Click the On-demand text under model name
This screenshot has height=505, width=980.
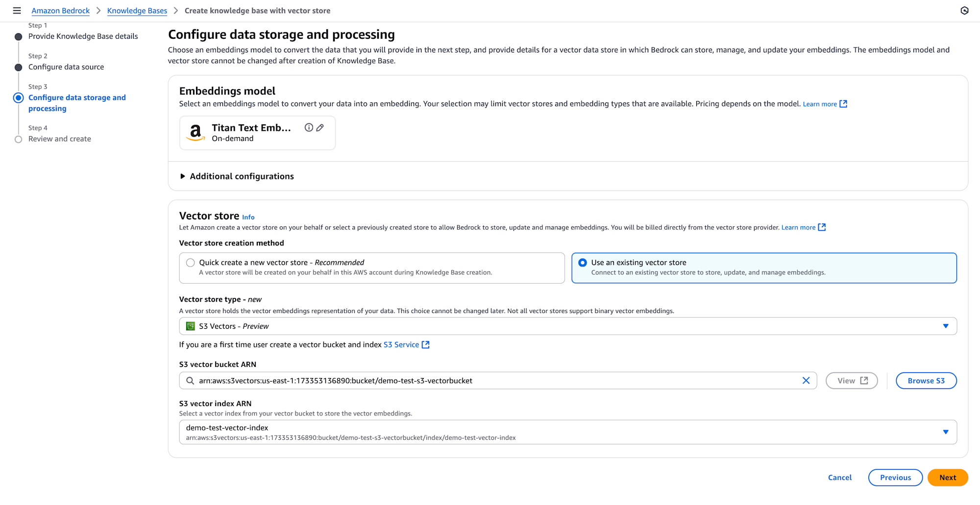coord(233,139)
